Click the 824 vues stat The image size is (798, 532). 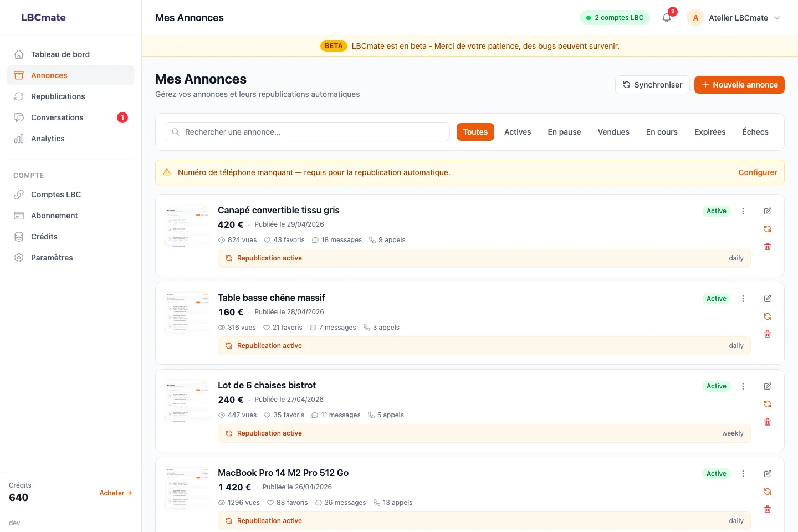(238, 240)
